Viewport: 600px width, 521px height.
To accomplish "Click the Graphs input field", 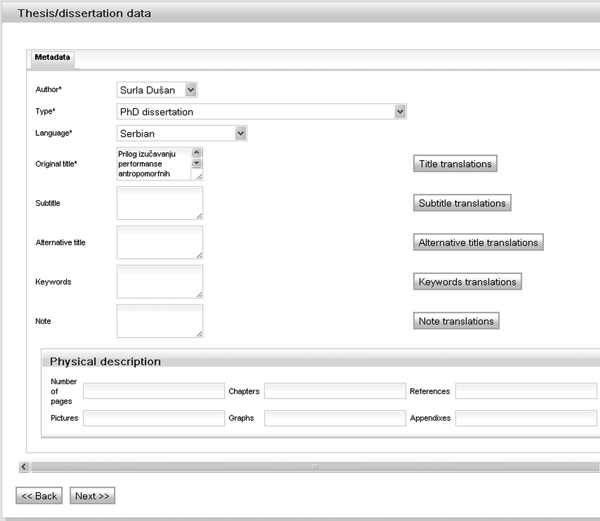I will (x=333, y=418).
